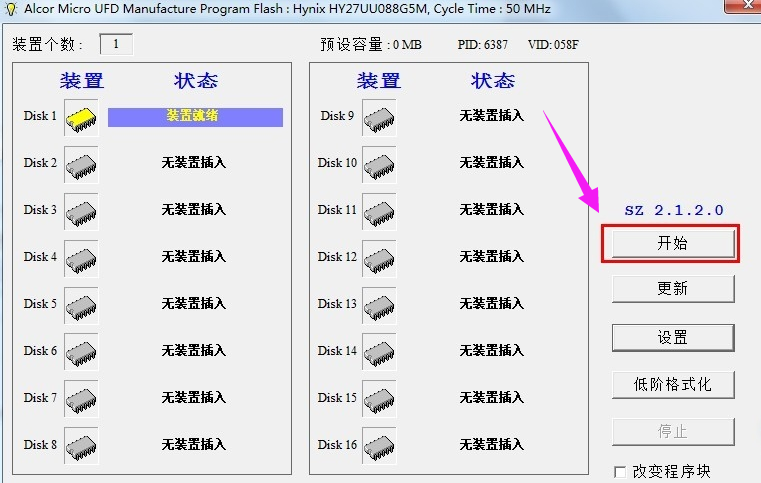Enable the 改变程序块 checkbox
The height and width of the screenshot is (483, 761).
[620, 471]
